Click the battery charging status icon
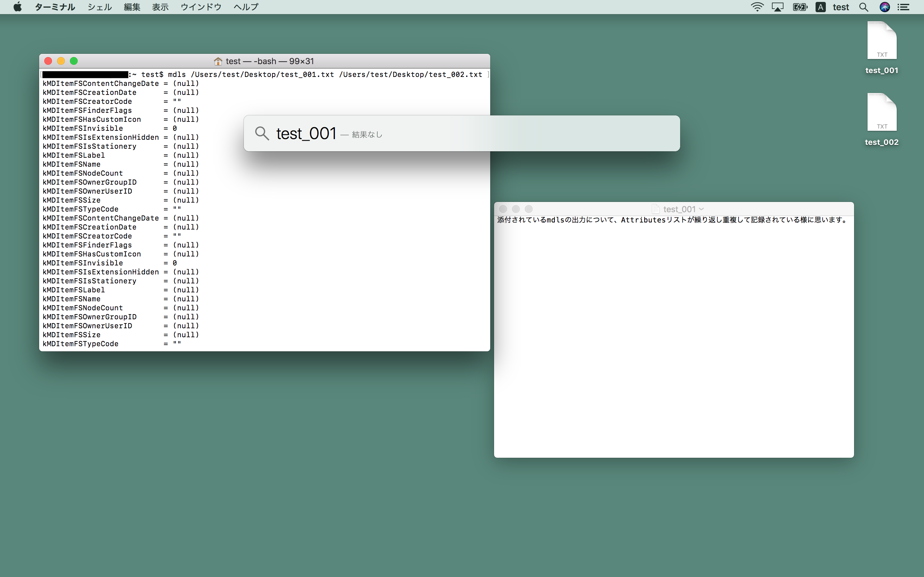This screenshot has height=577, width=924. pos(800,7)
